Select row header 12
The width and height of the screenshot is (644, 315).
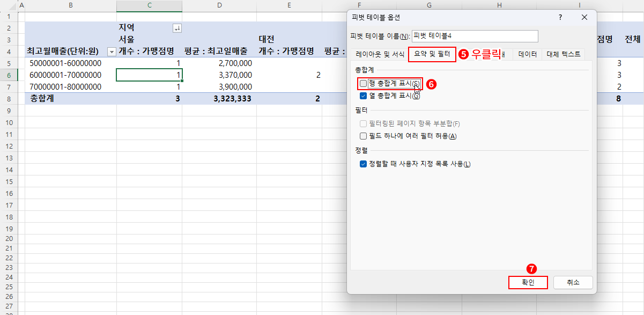pos(9,145)
